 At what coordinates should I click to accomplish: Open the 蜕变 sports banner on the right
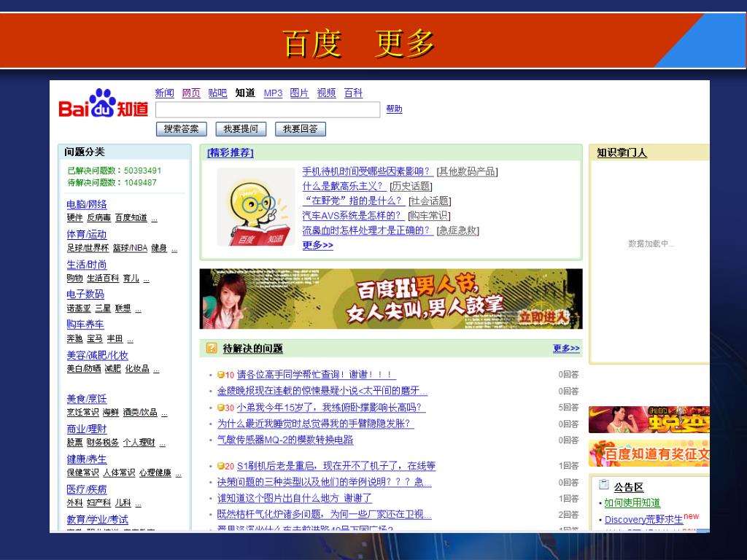pyautogui.click(x=649, y=419)
